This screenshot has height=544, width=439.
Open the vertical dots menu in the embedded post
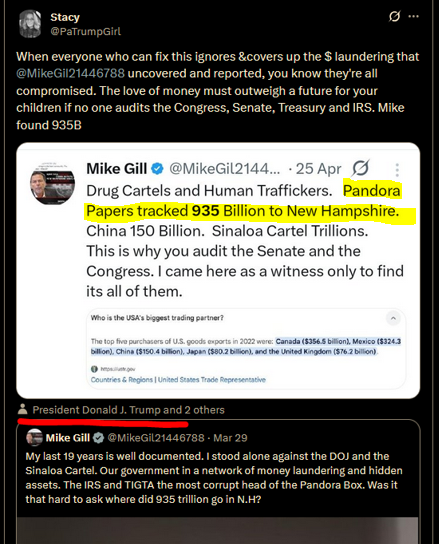pyautogui.click(x=397, y=170)
